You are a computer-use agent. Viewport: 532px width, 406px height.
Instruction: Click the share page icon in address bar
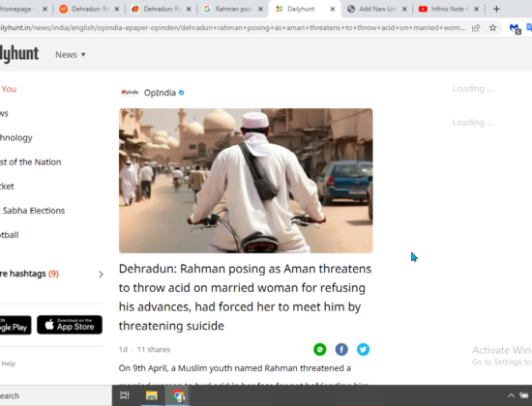pos(476,28)
